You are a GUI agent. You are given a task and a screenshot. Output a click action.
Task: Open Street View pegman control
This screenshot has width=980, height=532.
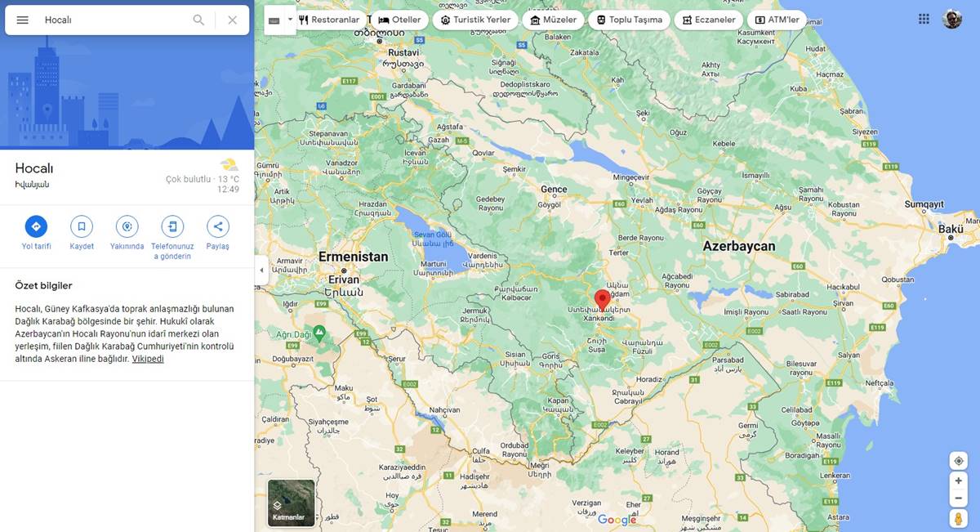click(959, 519)
